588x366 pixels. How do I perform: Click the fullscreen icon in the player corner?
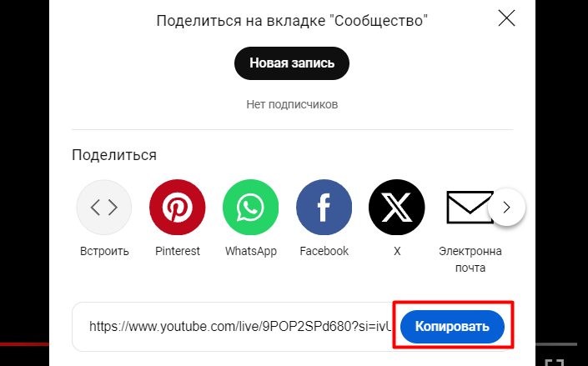pos(555,363)
